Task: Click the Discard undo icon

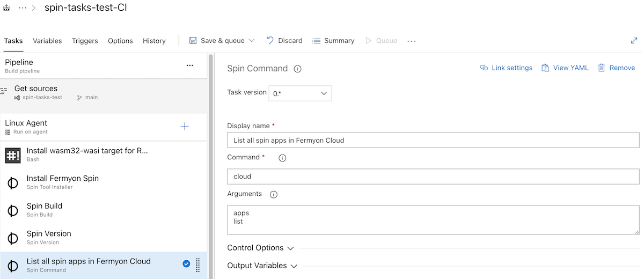Action: (x=270, y=40)
